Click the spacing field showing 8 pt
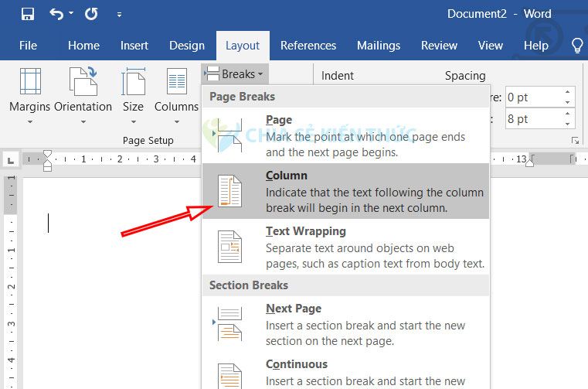Screen dimensions: 588x389 pos(531,119)
